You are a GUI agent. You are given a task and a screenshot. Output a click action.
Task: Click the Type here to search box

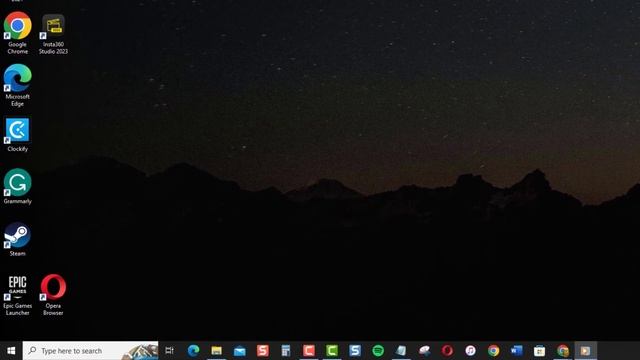coord(90,351)
